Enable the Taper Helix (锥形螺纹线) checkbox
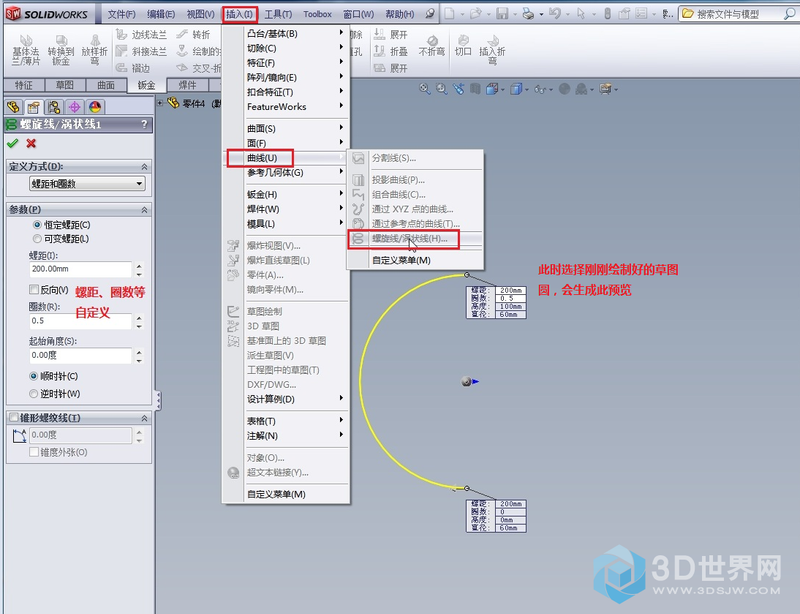Image resolution: width=800 pixels, height=614 pixels. pos(13,417)
